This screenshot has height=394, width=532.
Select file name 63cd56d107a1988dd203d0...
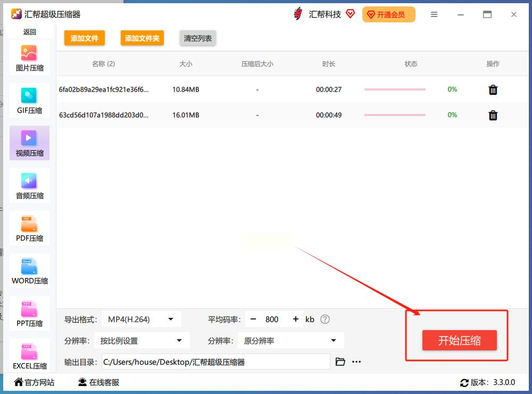104,115
